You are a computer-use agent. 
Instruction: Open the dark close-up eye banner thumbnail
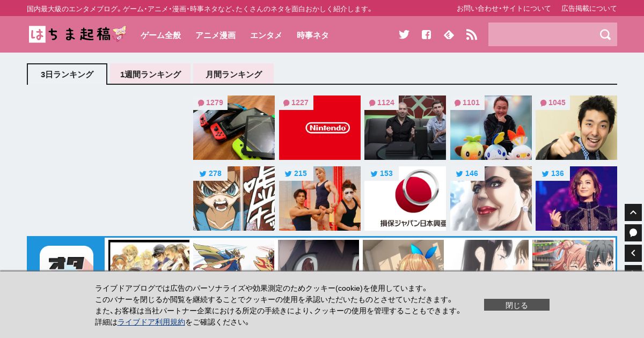click(318, 255)
